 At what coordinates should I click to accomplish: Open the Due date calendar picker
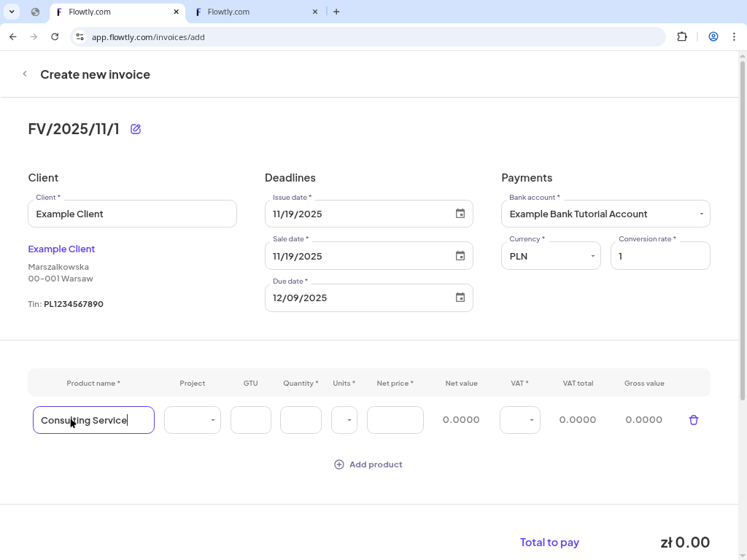click(x=460, y=297)
